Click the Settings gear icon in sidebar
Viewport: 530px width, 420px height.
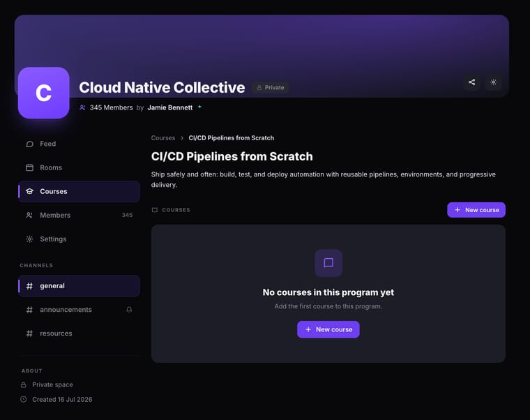tap(30, 239)
